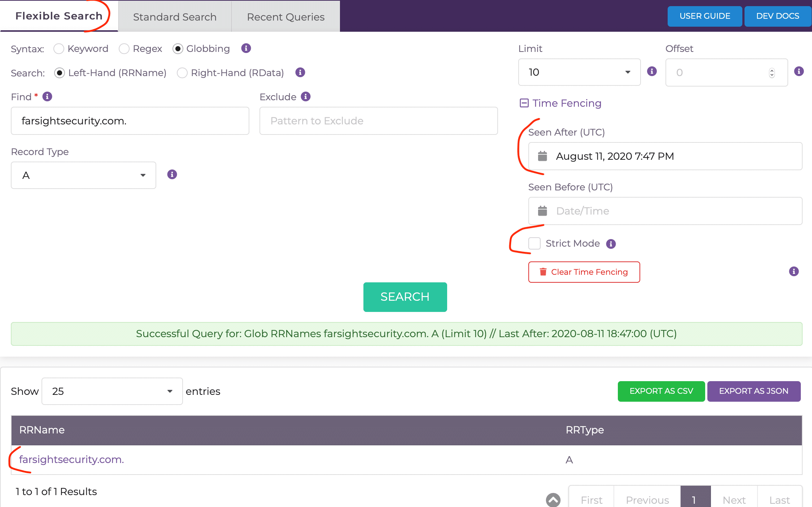This screenshot has width=812, height=507.
Task: Open the Syntax info icon beside Globbing
Action: [246, 48]
